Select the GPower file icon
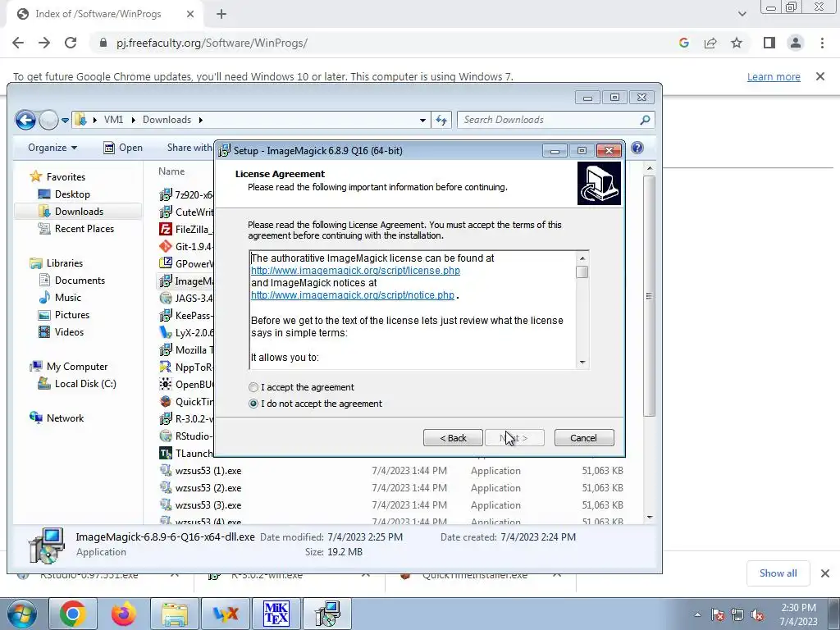 166,263
